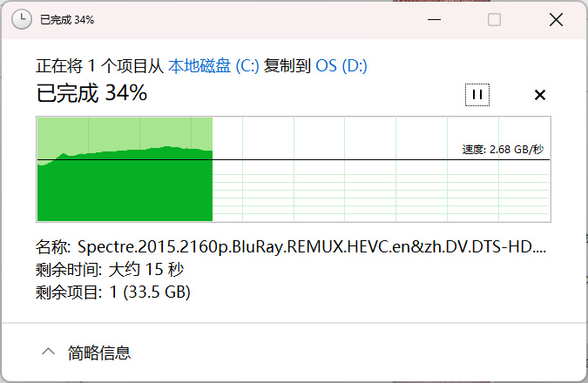Open the OS (D:) destination link
This screenshot has height=383, width=588.
[341, 66]
